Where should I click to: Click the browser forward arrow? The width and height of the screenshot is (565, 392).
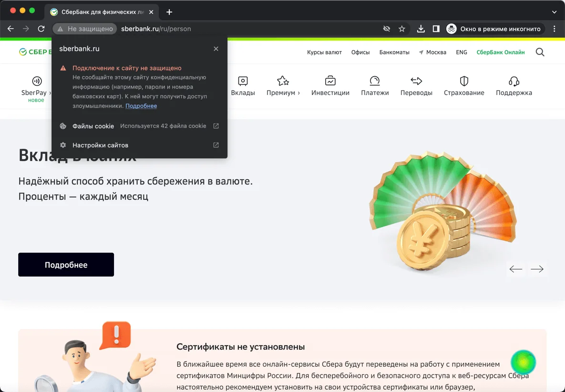(x=26, y=29)
